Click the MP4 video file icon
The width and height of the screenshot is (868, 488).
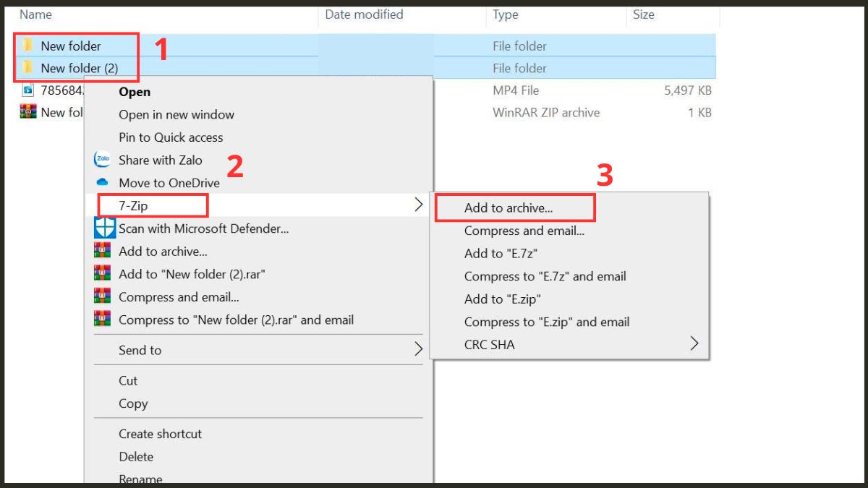(28, 90)
